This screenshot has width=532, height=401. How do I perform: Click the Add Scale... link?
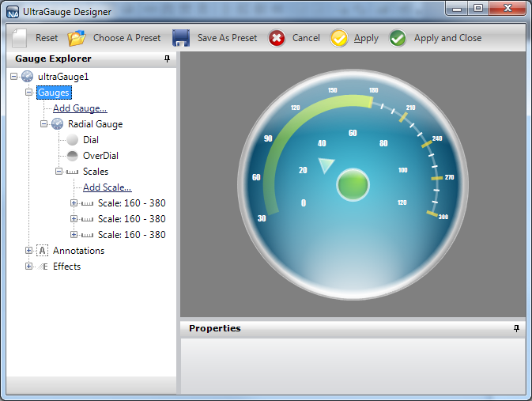tap(107, 187)
